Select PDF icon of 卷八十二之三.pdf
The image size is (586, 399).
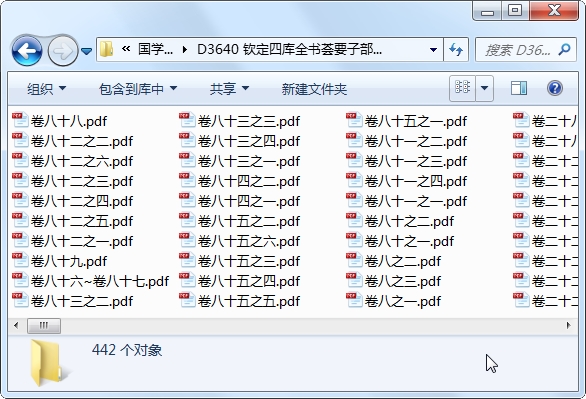click(x=20, y=180)
